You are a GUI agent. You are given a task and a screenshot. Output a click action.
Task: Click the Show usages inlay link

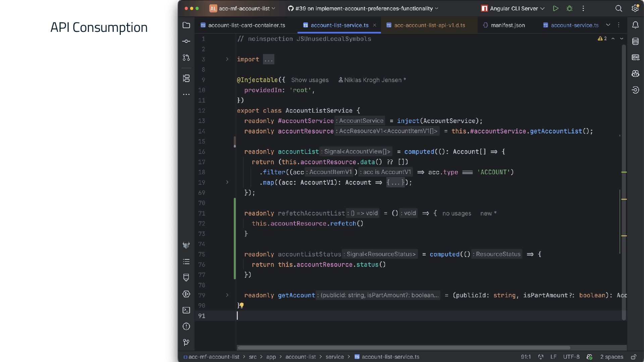coord(310,80)
